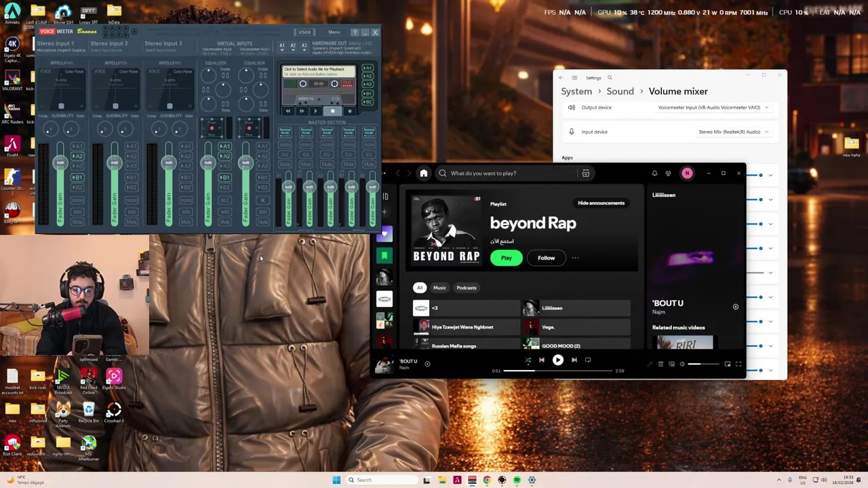Play the beyond Rap playlist
This screenshot has height=488, width=868.
[506, 258]
